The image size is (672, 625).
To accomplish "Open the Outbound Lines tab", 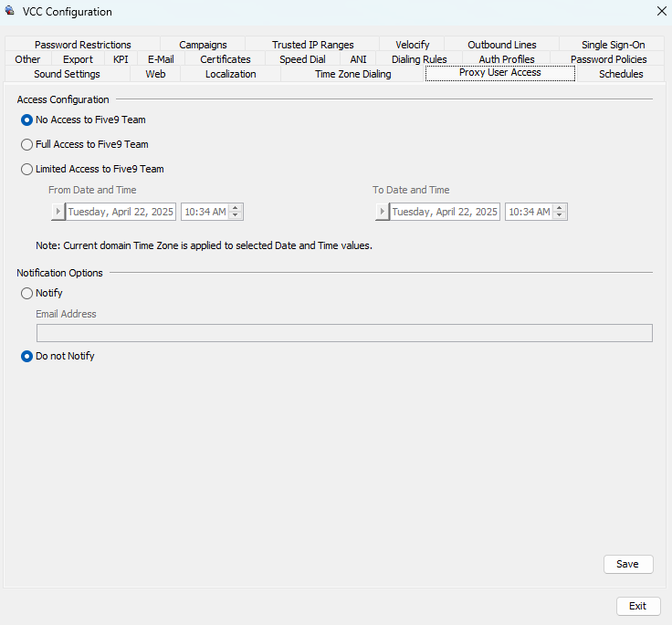I will tap(502, 45).
